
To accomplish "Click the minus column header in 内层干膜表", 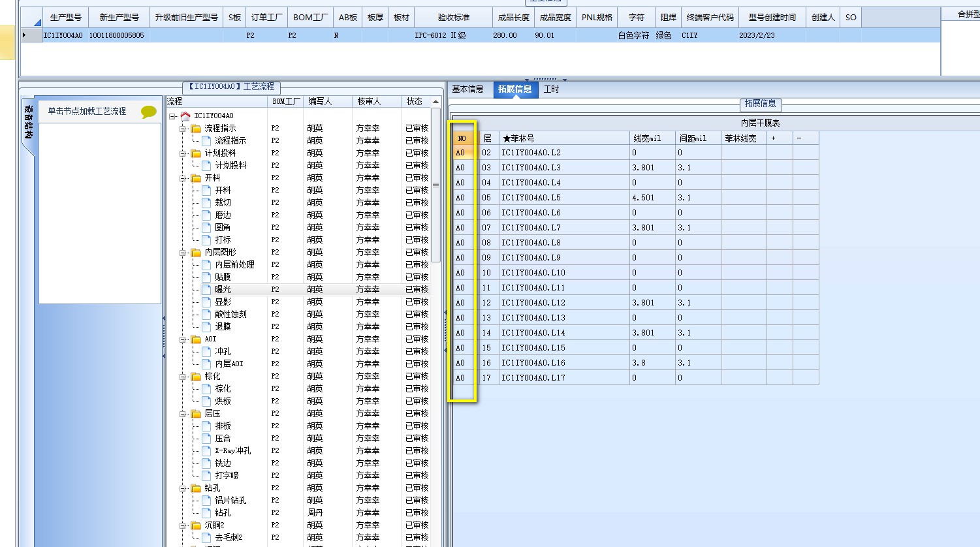I will tap(806, 138).
